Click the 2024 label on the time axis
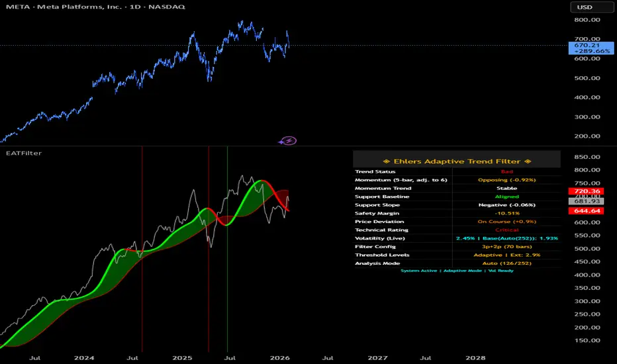The width and height of the screenshot is (617, 364). (x=84, y=357)
